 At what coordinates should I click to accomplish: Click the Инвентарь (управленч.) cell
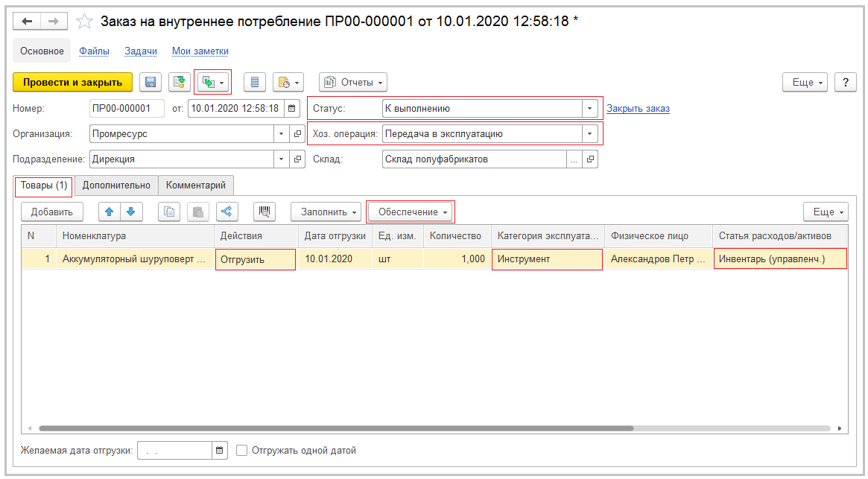(x=781, y=259)
